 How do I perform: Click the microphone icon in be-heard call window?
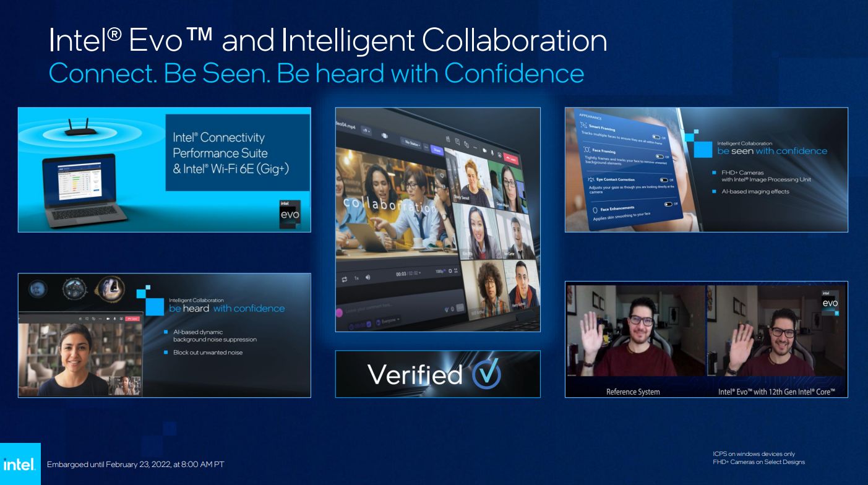[114, 319]
